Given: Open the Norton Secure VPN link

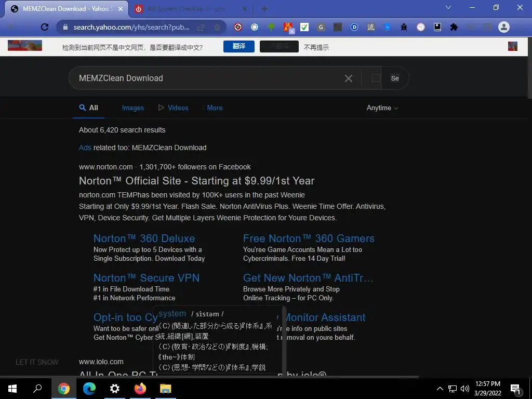Looking at the screenshot, I should [146, 278].
